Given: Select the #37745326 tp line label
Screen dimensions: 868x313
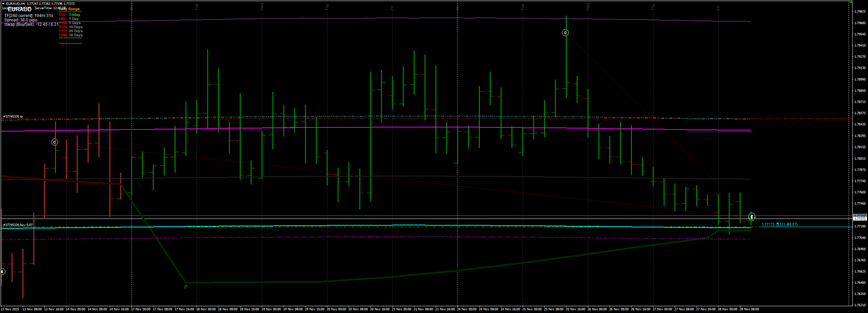Looking at the screenshot, I should (x=13, y=117).
